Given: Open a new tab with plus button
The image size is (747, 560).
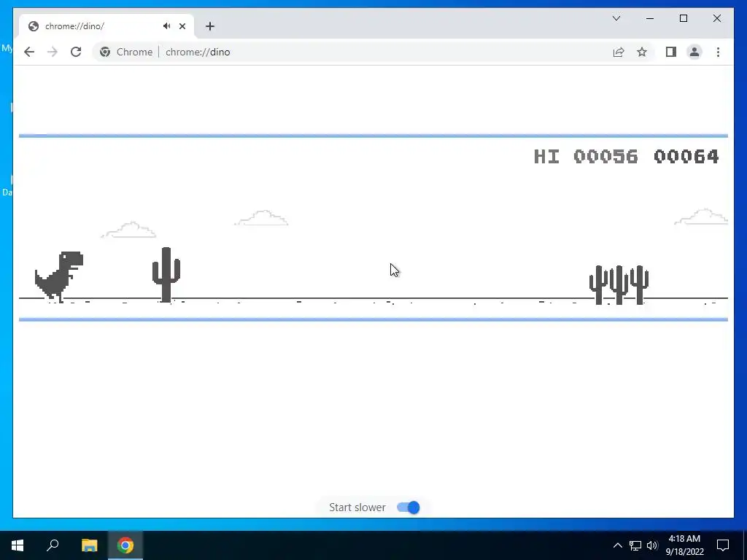Looking at the screenshot, I should 210,26.
